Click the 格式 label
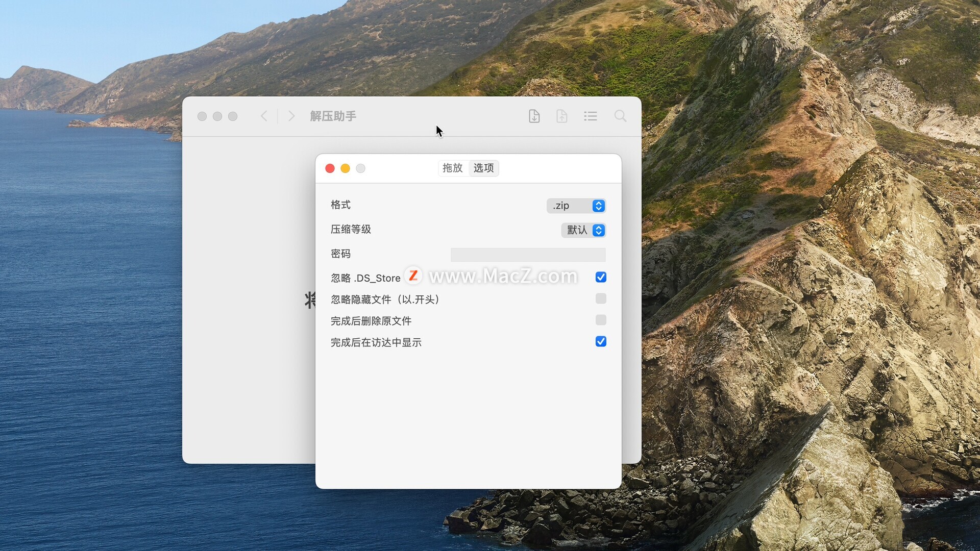Screen dimensions: 980x551 (x=340, y=205)
